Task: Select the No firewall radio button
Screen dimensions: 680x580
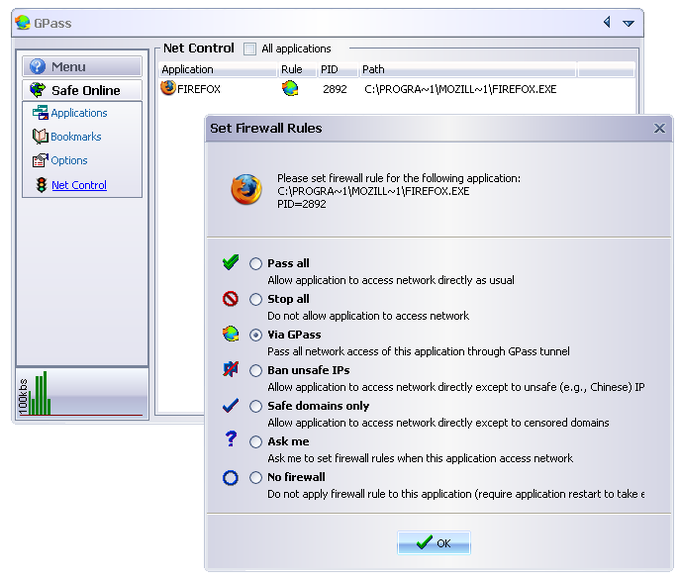Action: [x=256, y=477]
